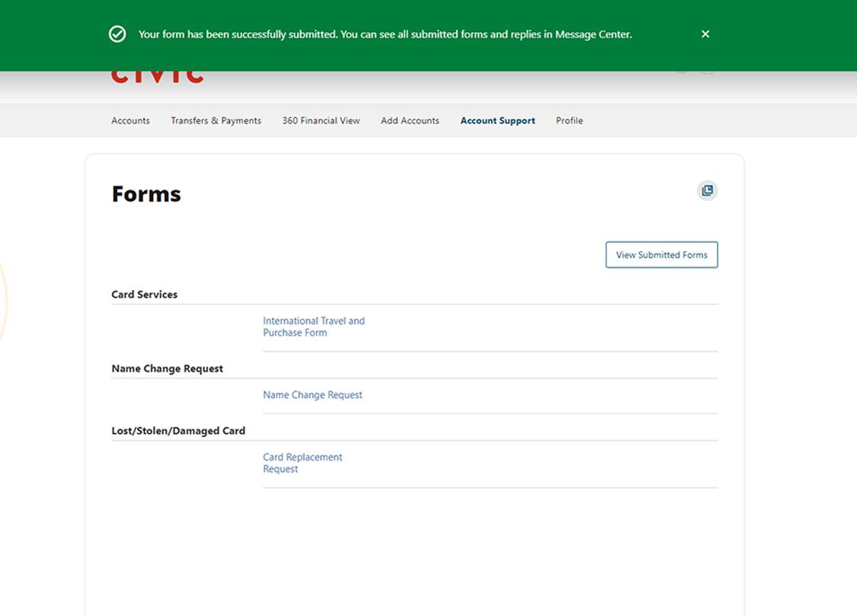Open International Travel and Purchase Form
The image size is (857, 616).
[x=314, y=327]
